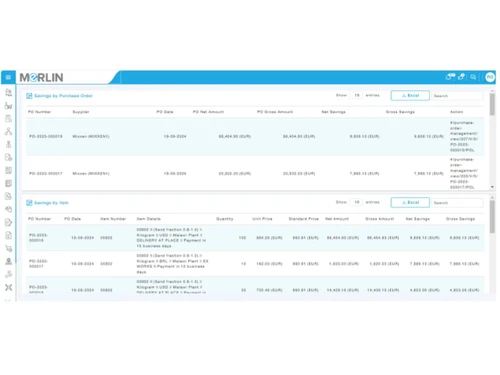Open the second header icon beside badge
Viewport: 500px width, 375px height.
click(461, 77)
